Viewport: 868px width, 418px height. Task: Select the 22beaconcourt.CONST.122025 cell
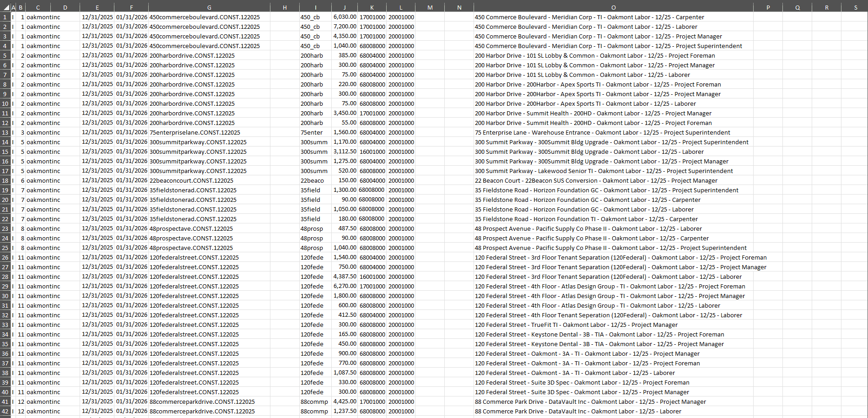click(x=209, y=180)
